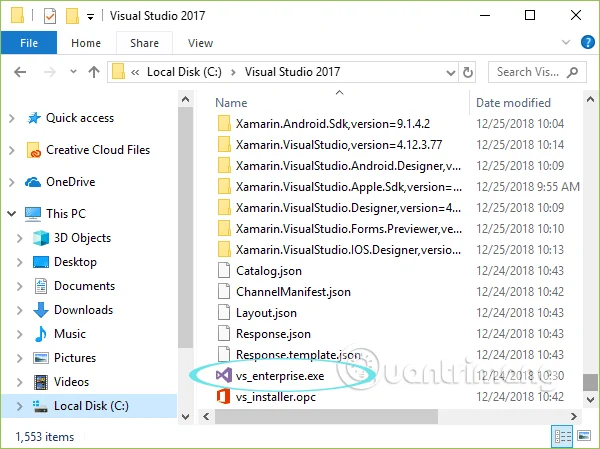Click the folder icon in the title bar

(x=18, y=16)
